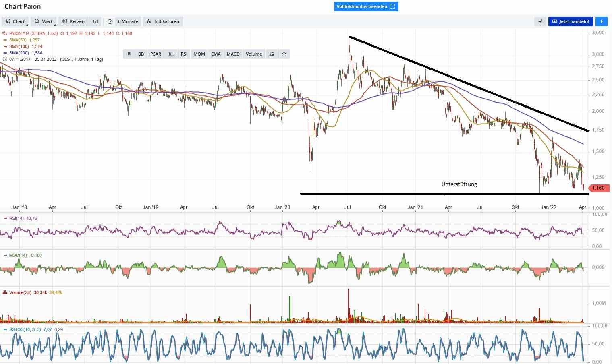Toggle the MACD indicator
The height and width of the screenshot is (364, 612).
[x=233, y=54]
